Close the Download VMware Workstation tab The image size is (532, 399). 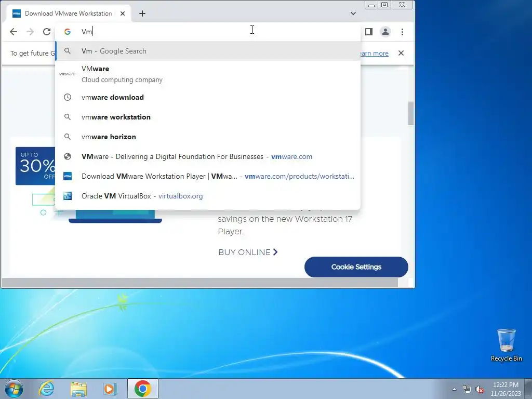point(123,14)
